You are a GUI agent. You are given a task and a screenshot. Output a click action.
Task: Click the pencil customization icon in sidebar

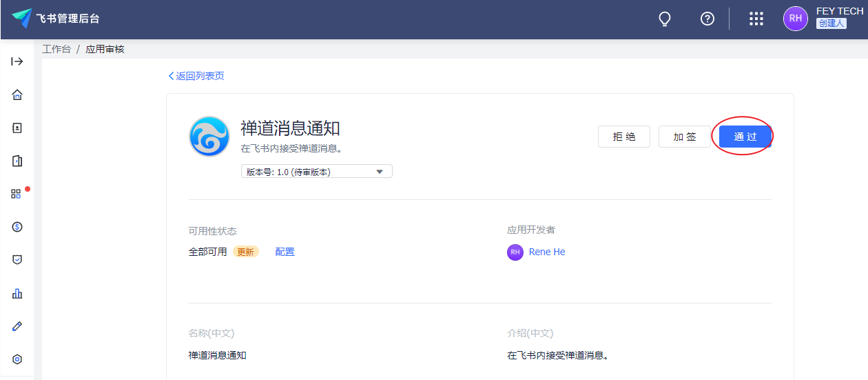tap(17, 326)
